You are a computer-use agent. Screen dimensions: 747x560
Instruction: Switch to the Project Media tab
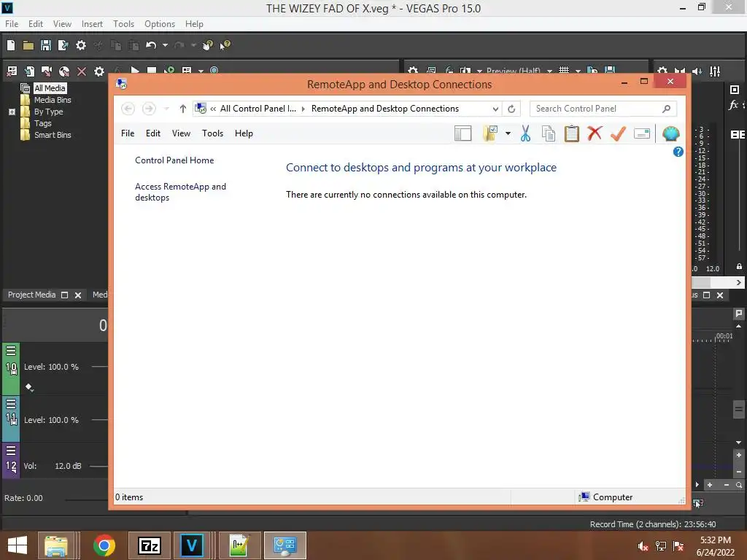tap(31, 295)
